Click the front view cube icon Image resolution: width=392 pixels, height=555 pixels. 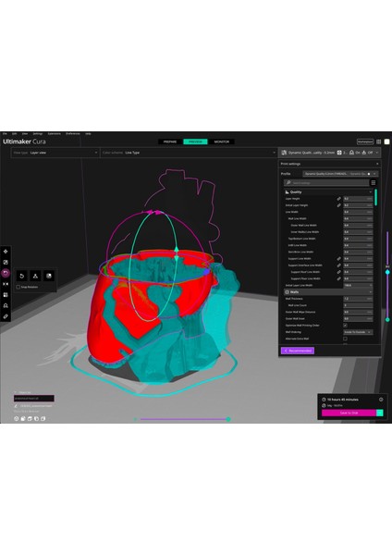click(x=23, y=419)
